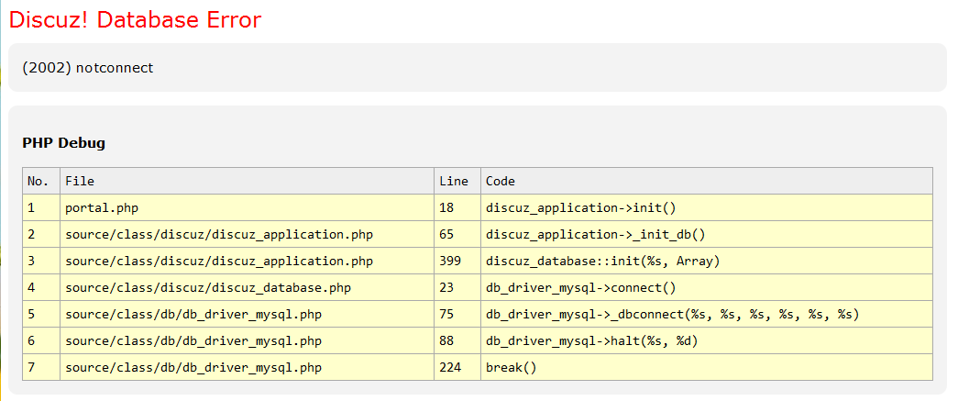Click row number 1 in No. column

point(41,207)
